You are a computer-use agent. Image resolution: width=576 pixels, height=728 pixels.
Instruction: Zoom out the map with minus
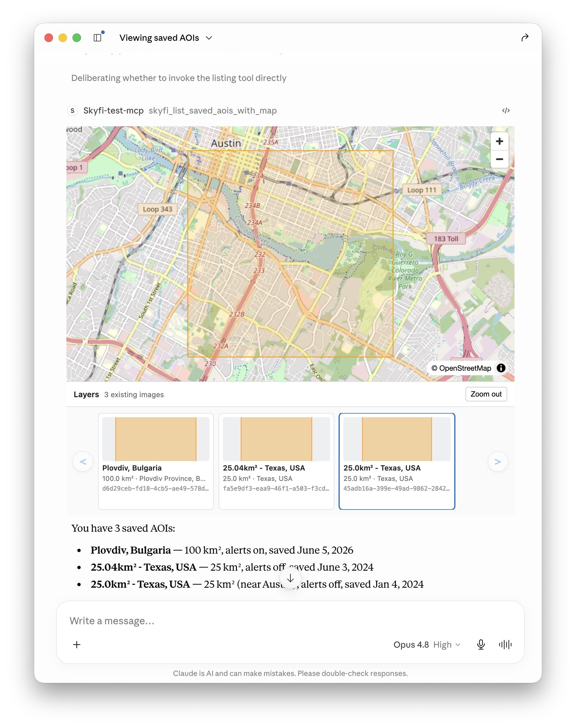[x=500, y=159]
